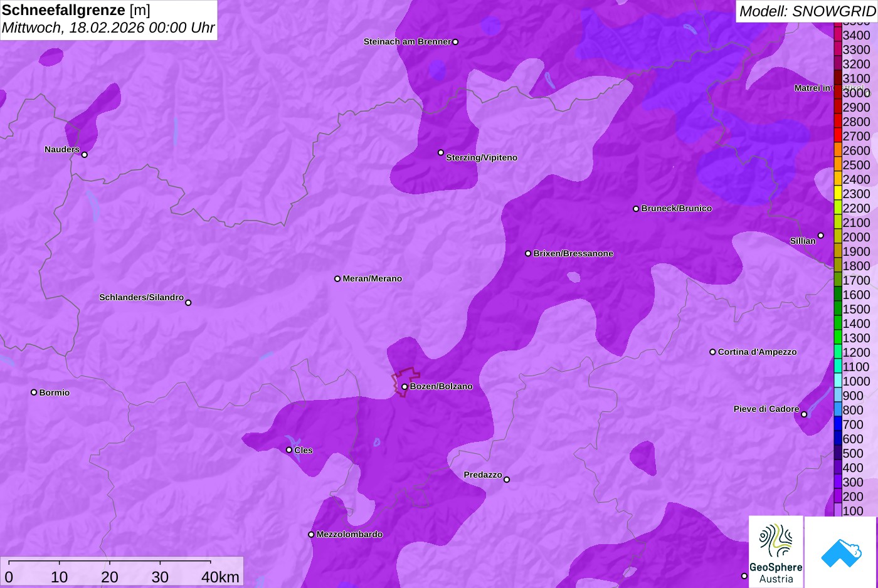The height and width of the screenshot is (588, 878).
Task: Pick the 300 m legend color swatch
Action: pyautogui.click(x=837, y=482)
